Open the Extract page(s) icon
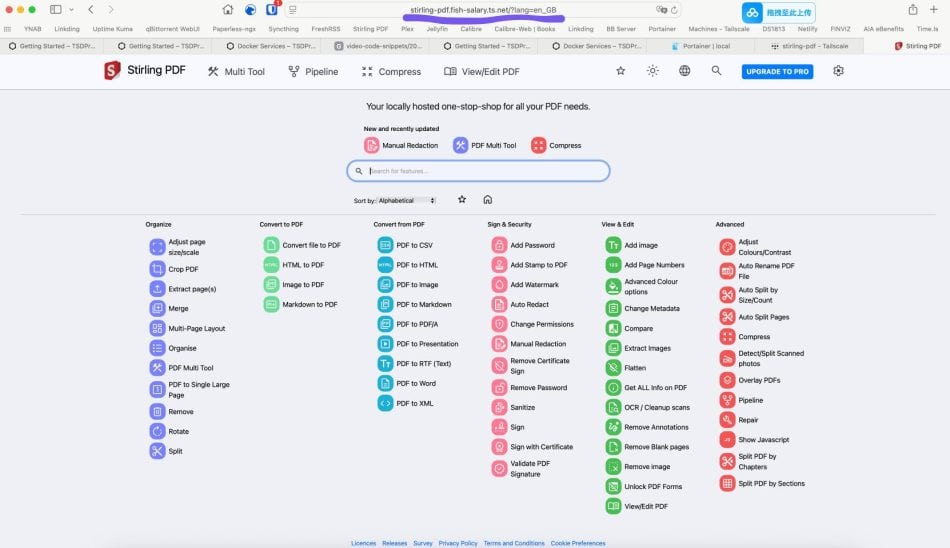Viewport: 950px width, 548px height. 158,289
